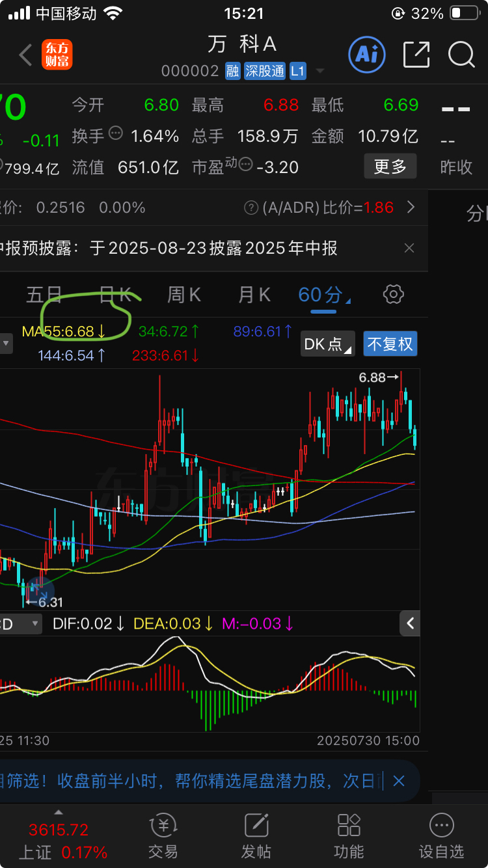Tap the 换手 info circle icon
Screen dimensions: 488x868
tap(116, 133)
